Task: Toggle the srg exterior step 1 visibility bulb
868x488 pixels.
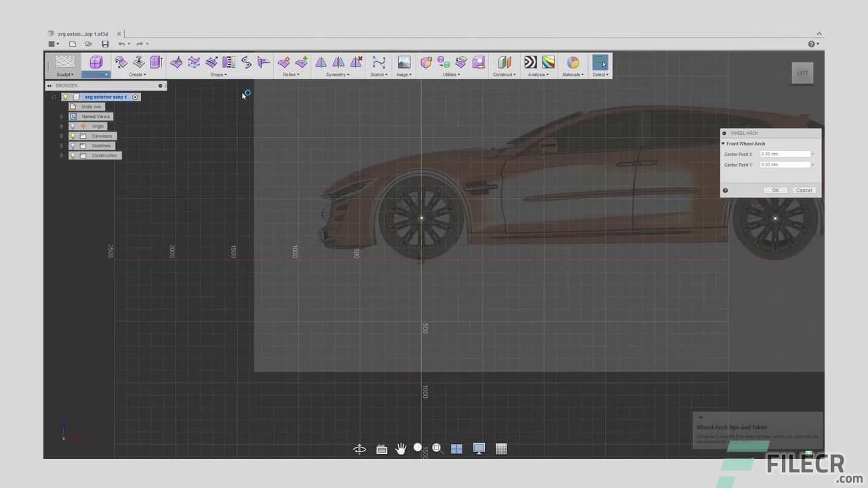Action: pos(64,97)
